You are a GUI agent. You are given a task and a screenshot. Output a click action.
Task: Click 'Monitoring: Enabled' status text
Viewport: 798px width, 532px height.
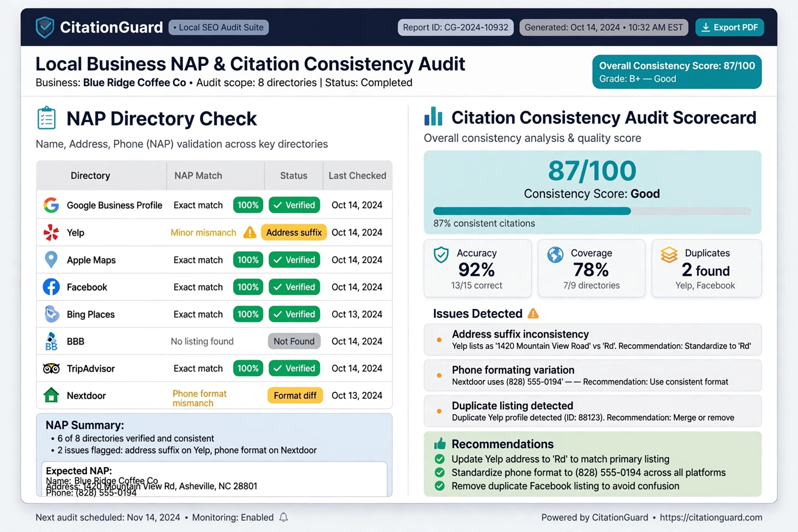pyautogui.click(x=233, y=517)
